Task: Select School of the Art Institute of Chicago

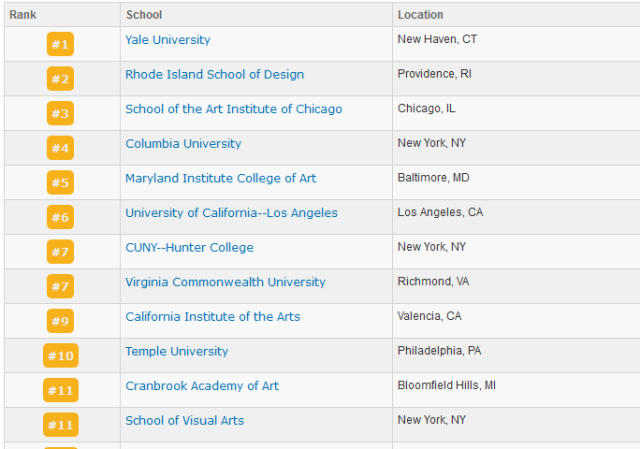Action: (234, 109)
